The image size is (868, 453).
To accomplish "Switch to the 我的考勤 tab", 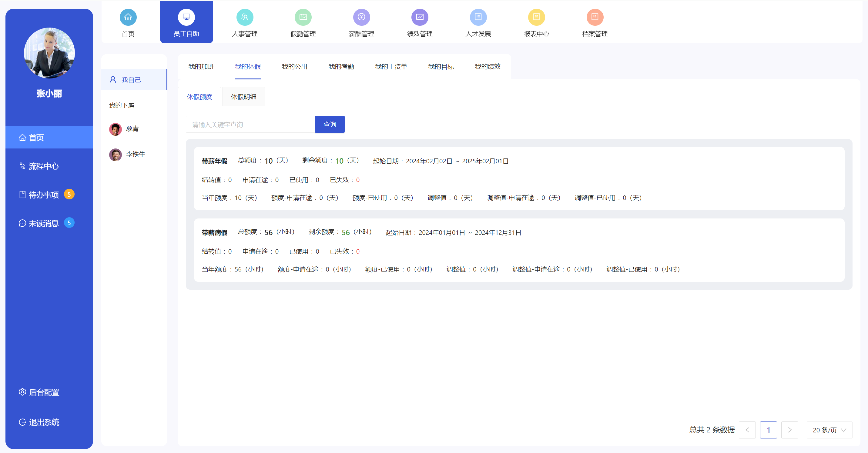I will [x=342, y=66].
